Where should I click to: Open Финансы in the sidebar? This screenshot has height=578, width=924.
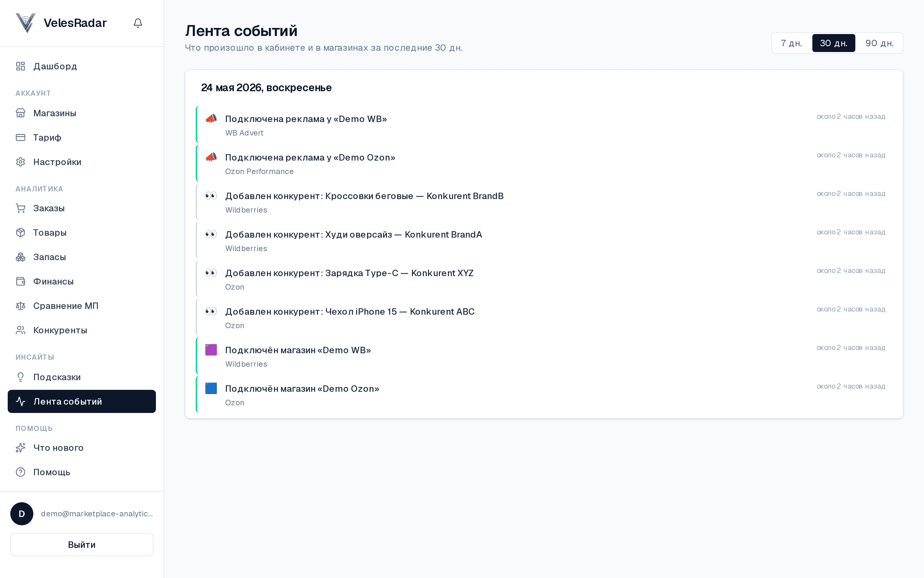82,281
